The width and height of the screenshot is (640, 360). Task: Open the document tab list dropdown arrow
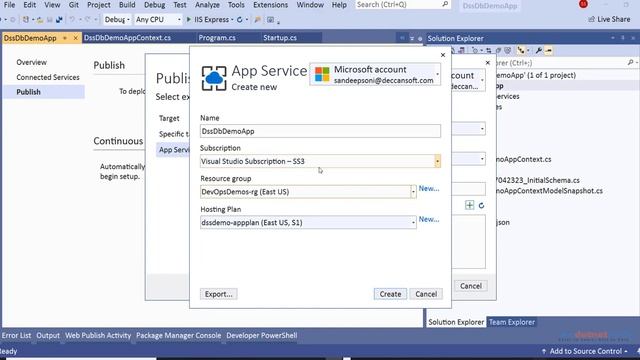pos(411,38)
